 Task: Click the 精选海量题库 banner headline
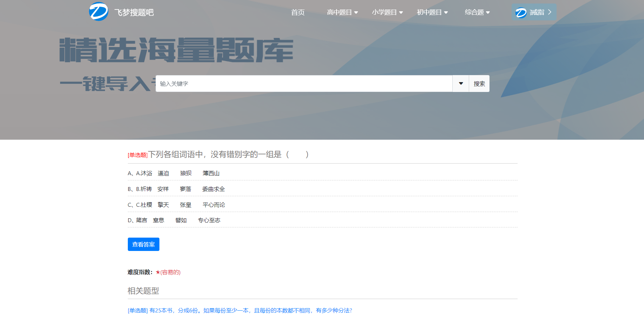pos(176,50)
